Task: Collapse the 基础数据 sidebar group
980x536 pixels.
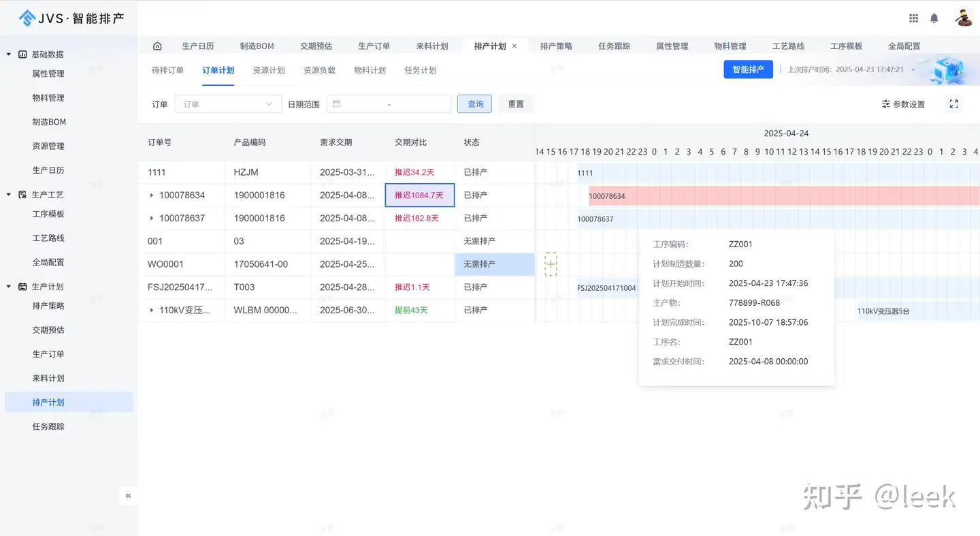Action: 9,54
